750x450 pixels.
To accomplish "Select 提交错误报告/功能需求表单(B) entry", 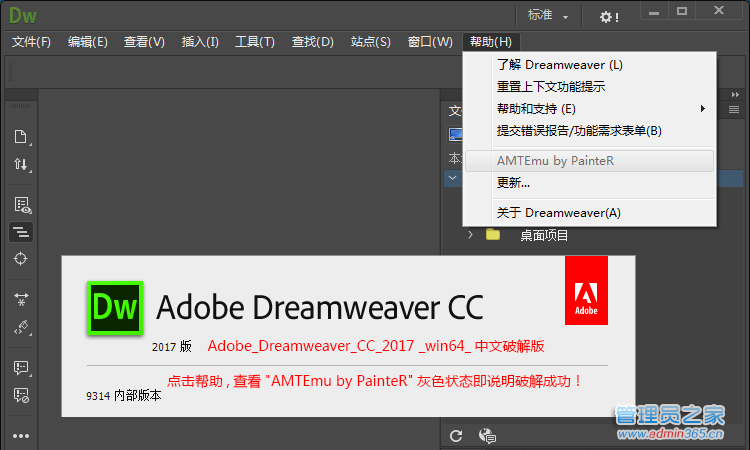I will (589, 131).
